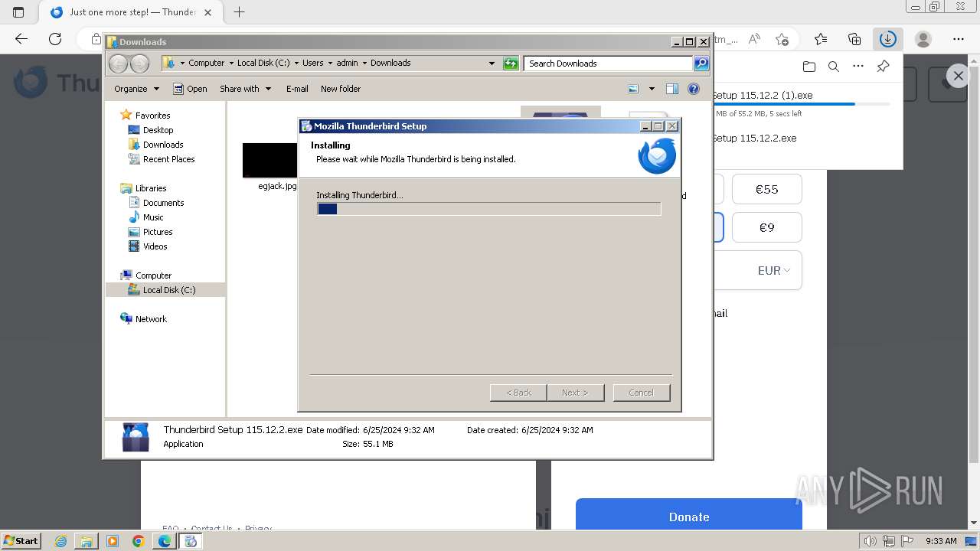The width and height of the screenshot is (980, 551).
Task: Click New folder in Explorer toolbar
Action: (341, 89)
